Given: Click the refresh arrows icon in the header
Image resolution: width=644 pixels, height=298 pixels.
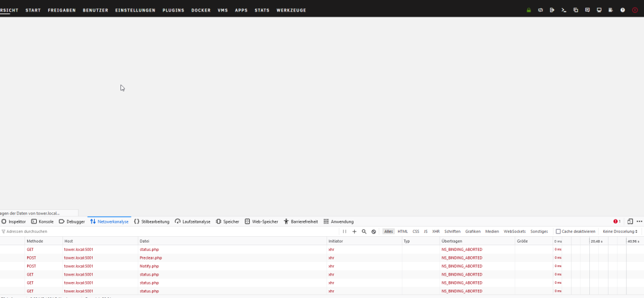Looking at the screenshot, I should (x=540, y=10).
